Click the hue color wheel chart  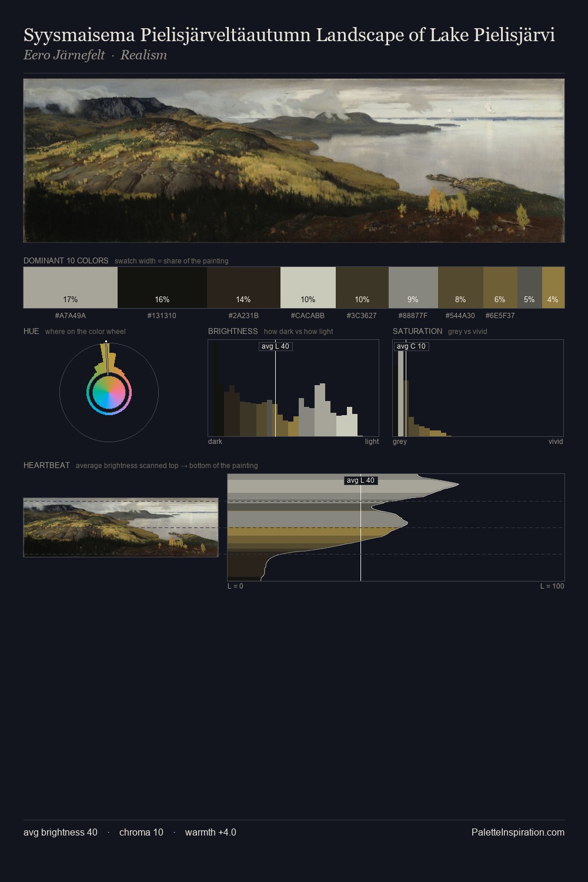click(109, 392)
